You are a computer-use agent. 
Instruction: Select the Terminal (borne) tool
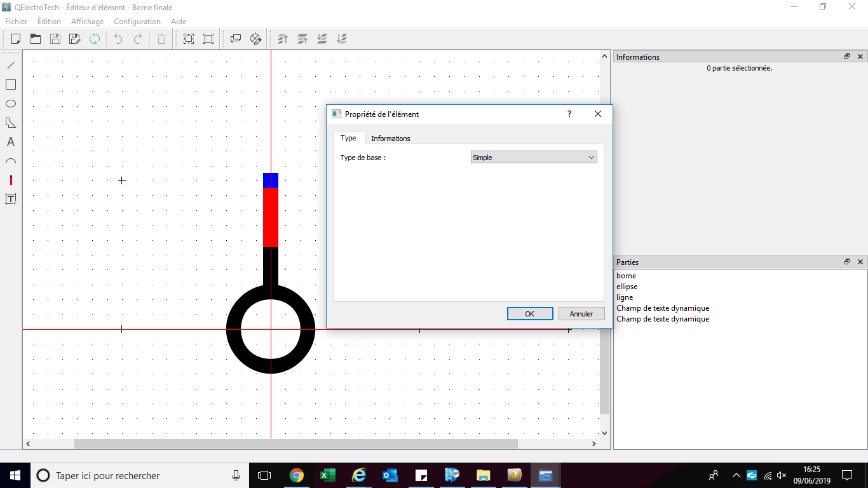(11, 180)
